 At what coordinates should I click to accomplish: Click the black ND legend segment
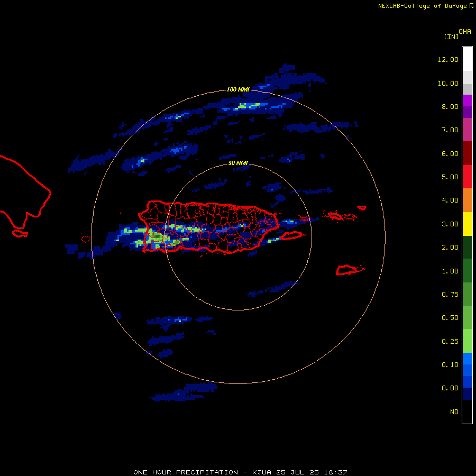[x=467, y=411]
